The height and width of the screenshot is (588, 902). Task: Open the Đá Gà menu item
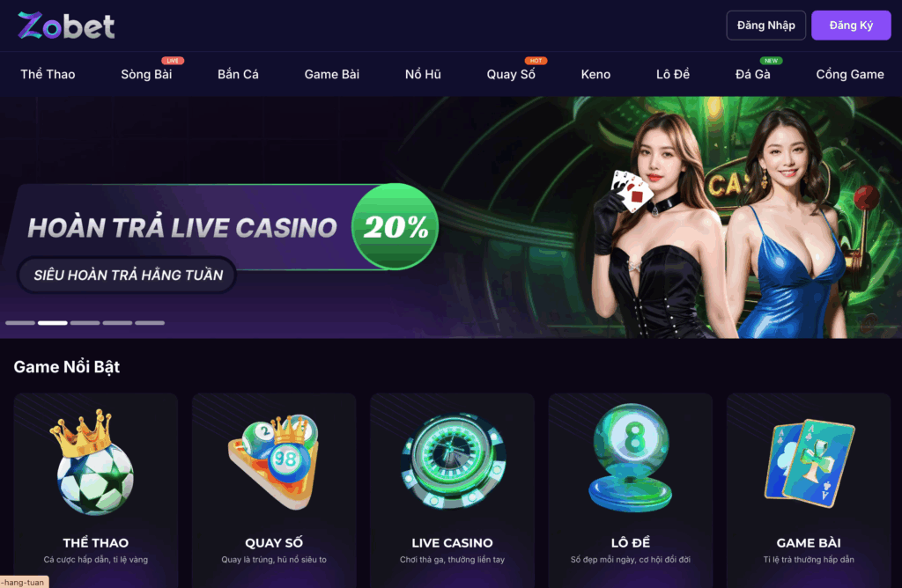coord(752,74)
